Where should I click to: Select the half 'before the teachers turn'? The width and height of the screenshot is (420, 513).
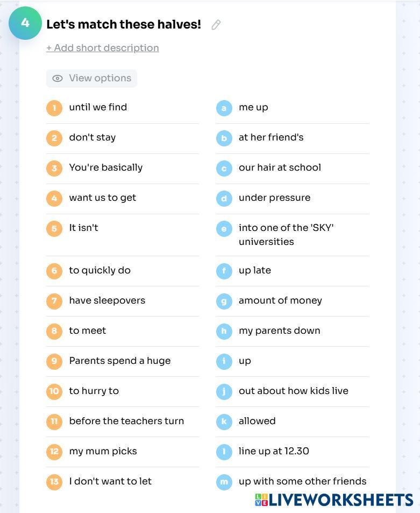pyautogui.click(x=126, y=421)
